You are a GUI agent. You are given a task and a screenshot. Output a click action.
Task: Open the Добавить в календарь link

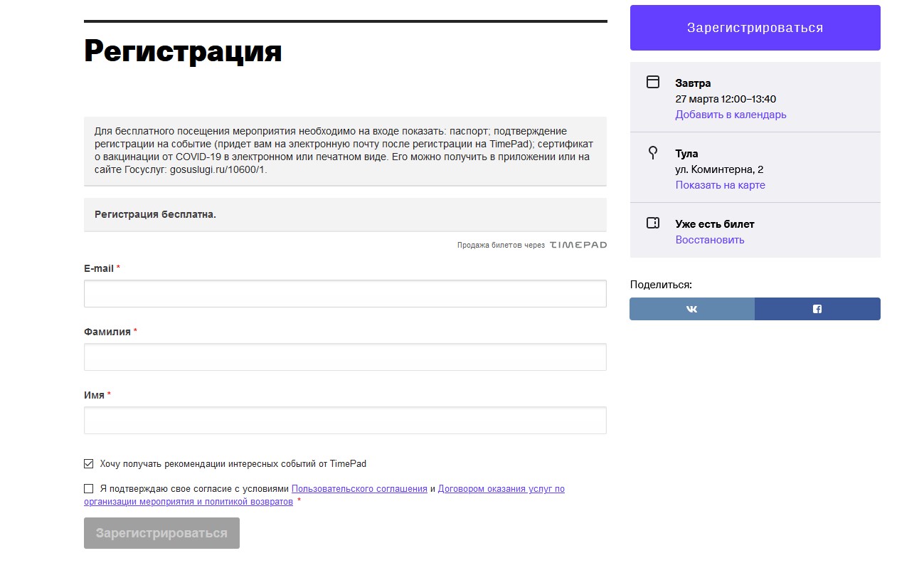[x=731, y=115]
